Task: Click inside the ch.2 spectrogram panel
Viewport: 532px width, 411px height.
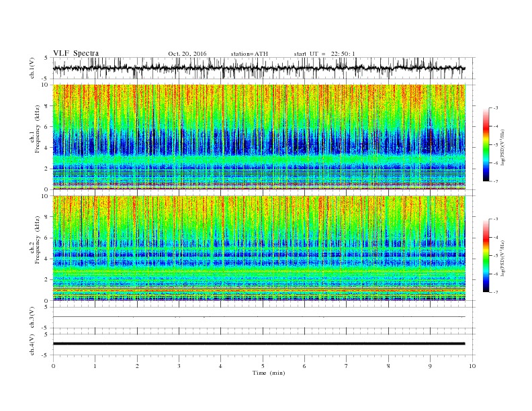Action: [259, 248]
